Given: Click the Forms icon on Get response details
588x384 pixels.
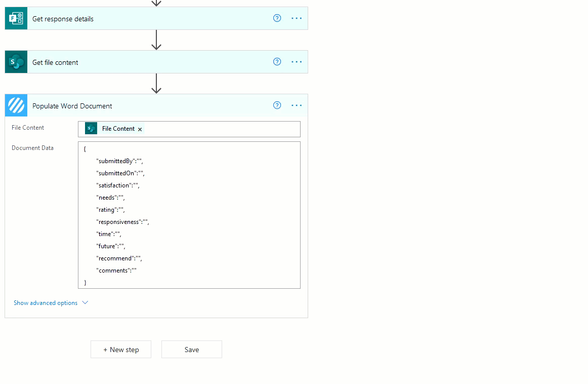Looking at the screenshot, I should [x=16, y=18].
